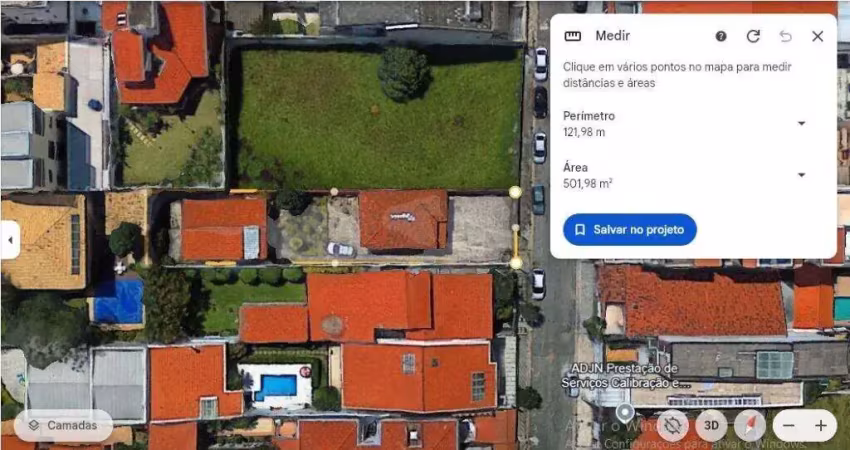Toggle the map rotation lock button
Viewport: 850px width, 450px height.
[673, 425]
